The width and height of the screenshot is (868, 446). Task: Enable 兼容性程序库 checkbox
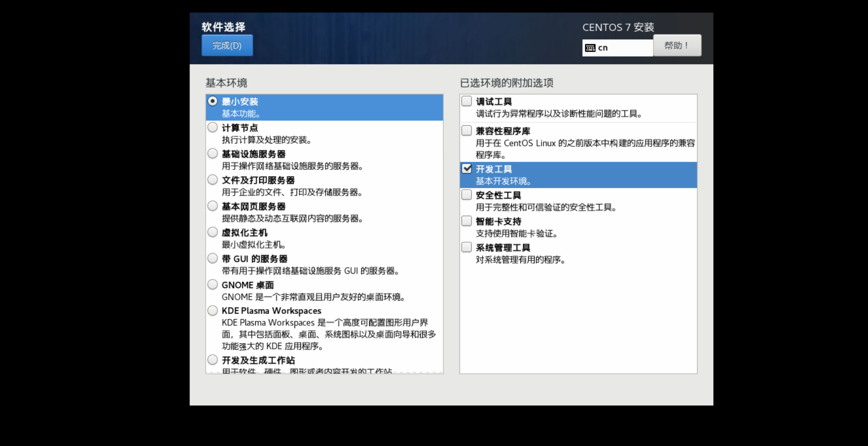[x=467, y=130]
